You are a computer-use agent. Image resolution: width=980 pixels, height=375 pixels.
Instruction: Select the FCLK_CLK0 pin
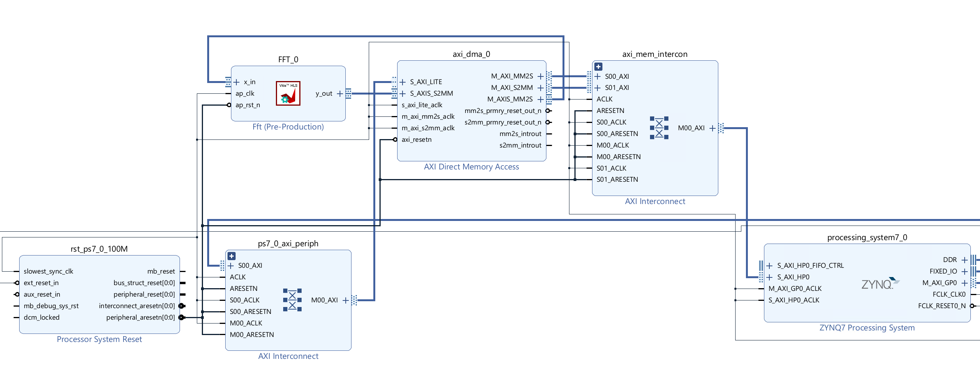pos(949,294)
